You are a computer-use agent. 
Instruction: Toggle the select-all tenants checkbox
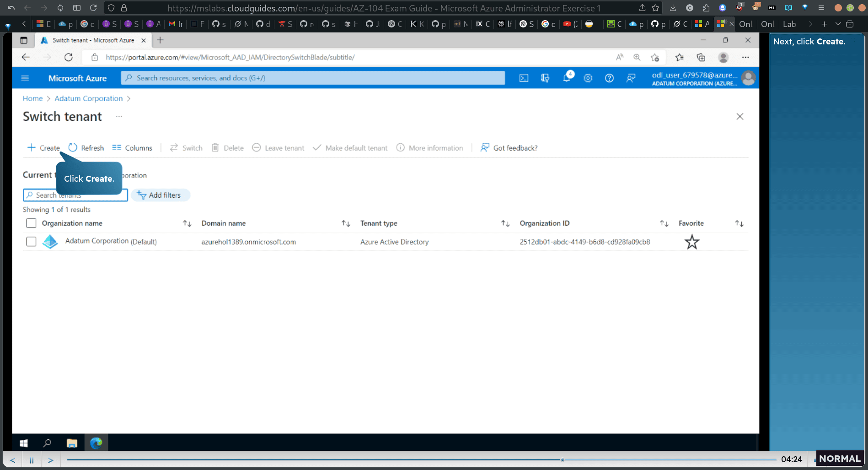click(31, 223)
